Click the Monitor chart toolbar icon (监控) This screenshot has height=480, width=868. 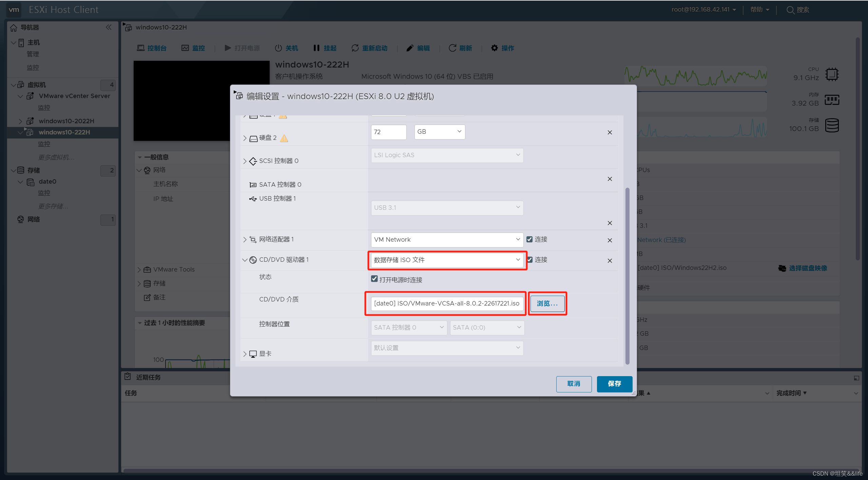click(x=185, y=48)
